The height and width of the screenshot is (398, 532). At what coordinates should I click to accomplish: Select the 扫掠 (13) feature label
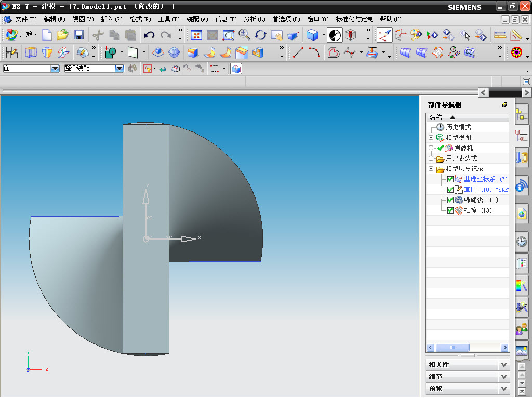478,210
